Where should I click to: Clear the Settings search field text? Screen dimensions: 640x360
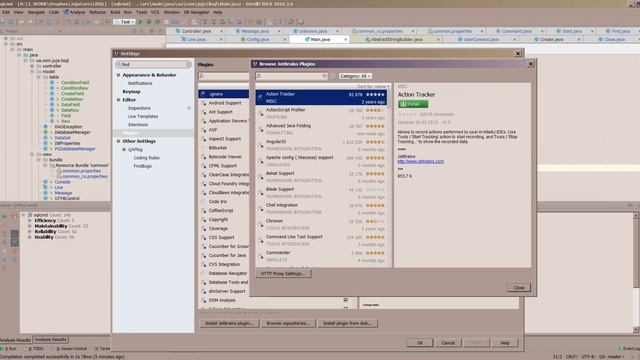click(x=188, y=64)
